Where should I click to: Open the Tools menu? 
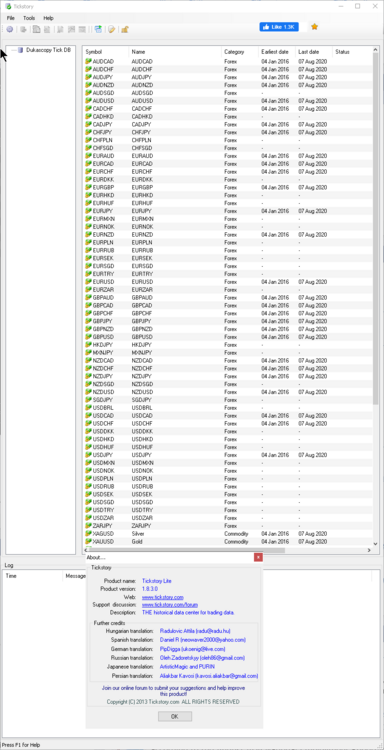29,18
